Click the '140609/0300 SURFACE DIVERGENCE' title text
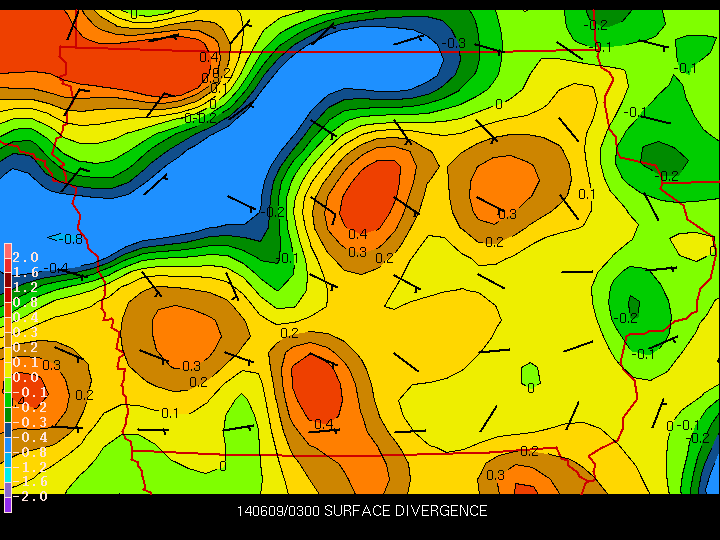This screenshot has height=540, width=720. 362,511
